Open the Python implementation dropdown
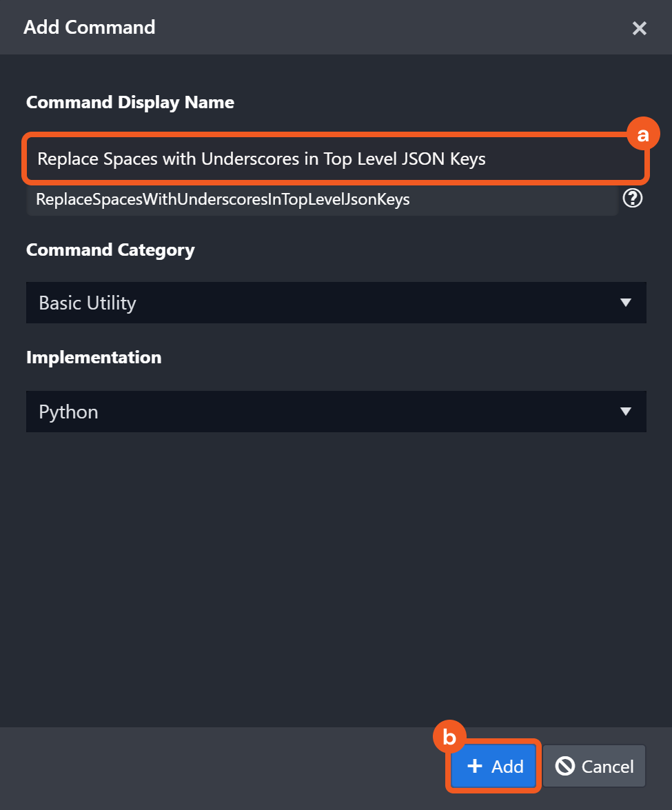672x810 pixels. [x=324, y=412]
